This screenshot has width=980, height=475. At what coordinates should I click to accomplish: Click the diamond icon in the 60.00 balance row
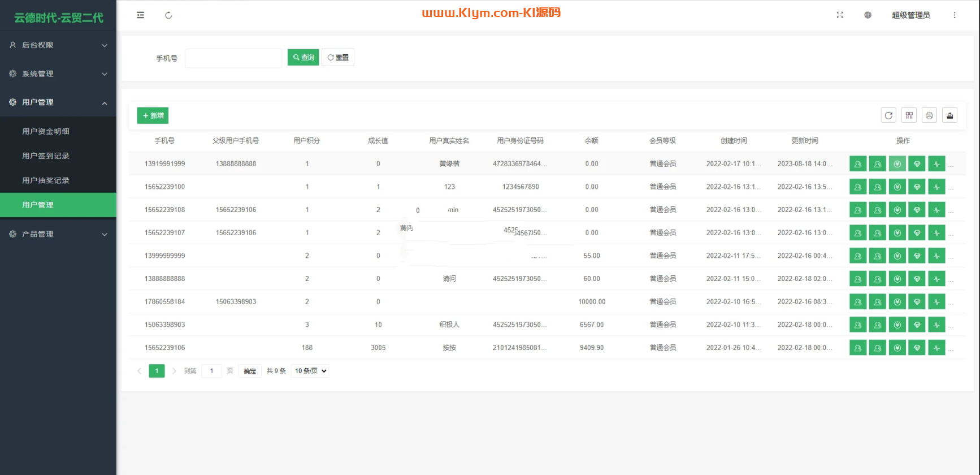pyautogui.click(x=917, y=279)
